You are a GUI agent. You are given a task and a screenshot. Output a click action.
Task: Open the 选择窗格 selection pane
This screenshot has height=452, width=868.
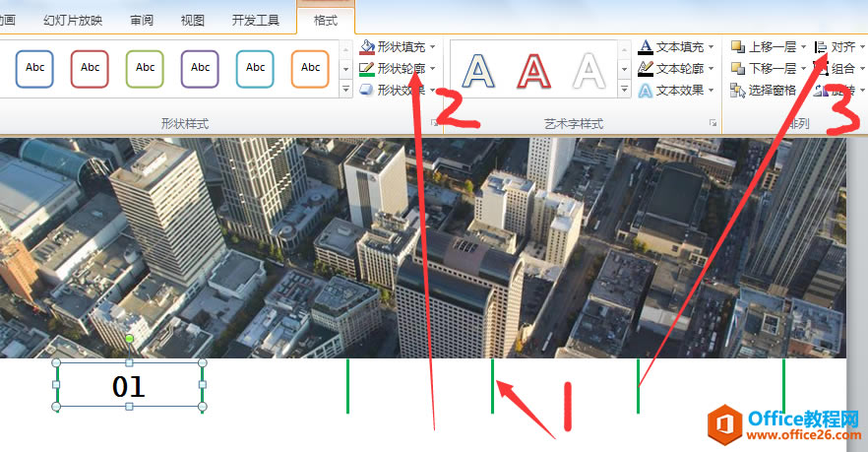point(764,91)
